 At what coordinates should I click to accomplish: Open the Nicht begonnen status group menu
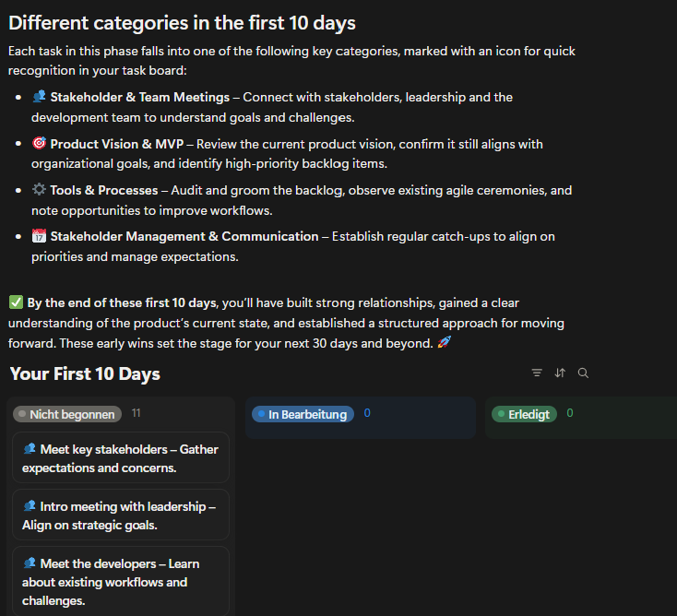click(67, 414)
